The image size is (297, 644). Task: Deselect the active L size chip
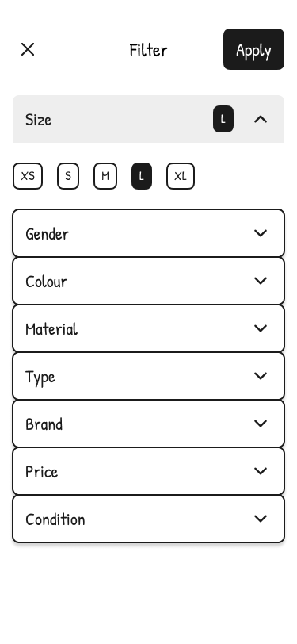coord(142,176)
